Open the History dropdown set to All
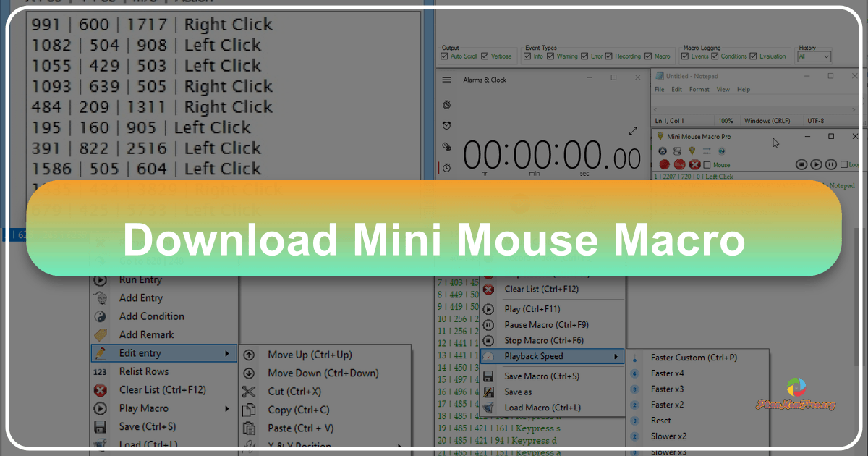This screenshot has width=868, height=456. tap(814, 55)
